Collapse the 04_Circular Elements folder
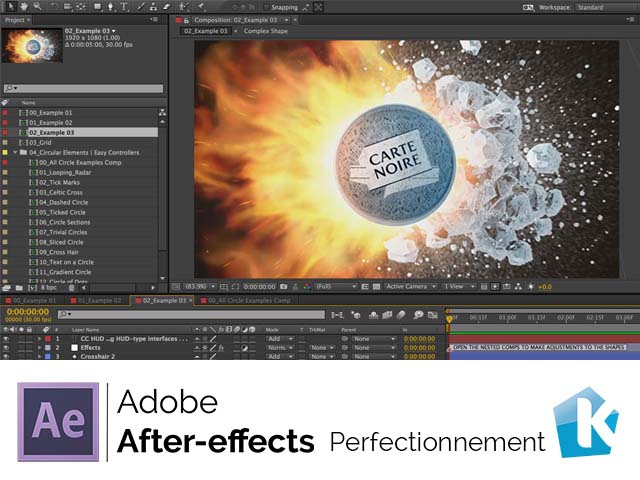The height and width of the screenshot is (480, 640). coord(15,153)
